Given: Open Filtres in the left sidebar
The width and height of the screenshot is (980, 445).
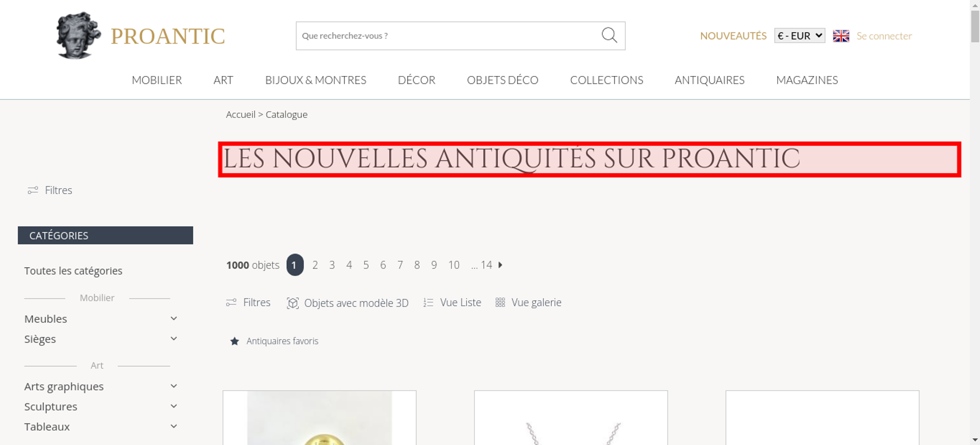Looking at the screenshot, I should pyautogui.click(x=50, y=190).
